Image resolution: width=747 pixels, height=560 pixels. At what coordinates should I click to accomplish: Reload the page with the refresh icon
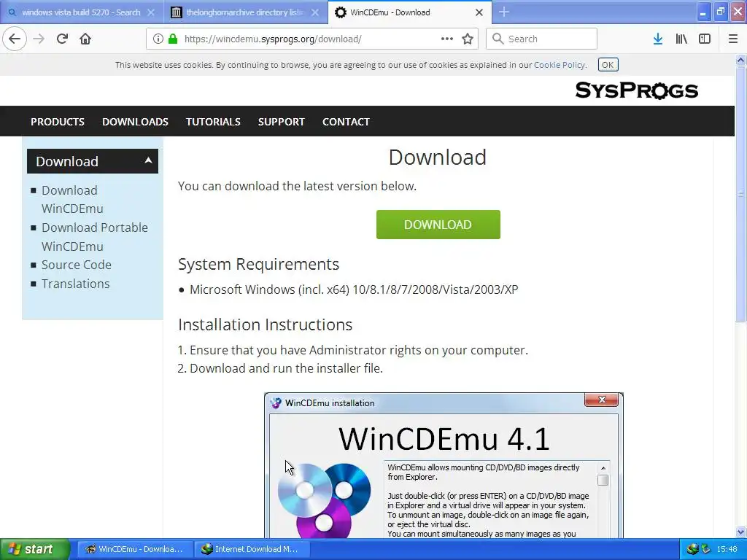[x=62, y=39]
